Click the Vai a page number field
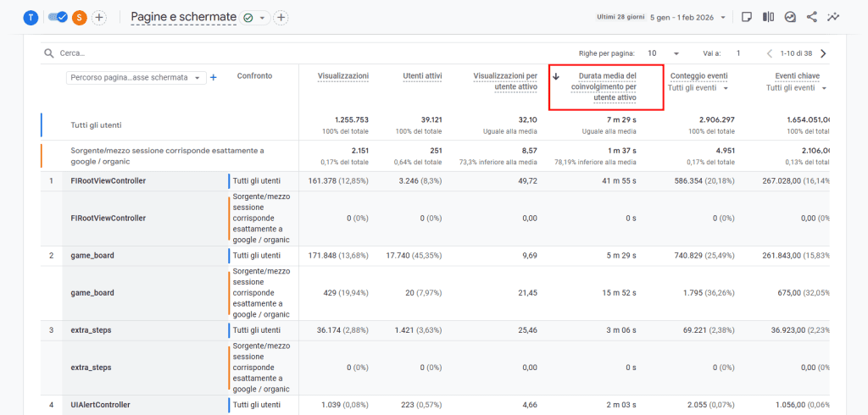The height and width of the screenshot is (415, 868). pos(738,53)
